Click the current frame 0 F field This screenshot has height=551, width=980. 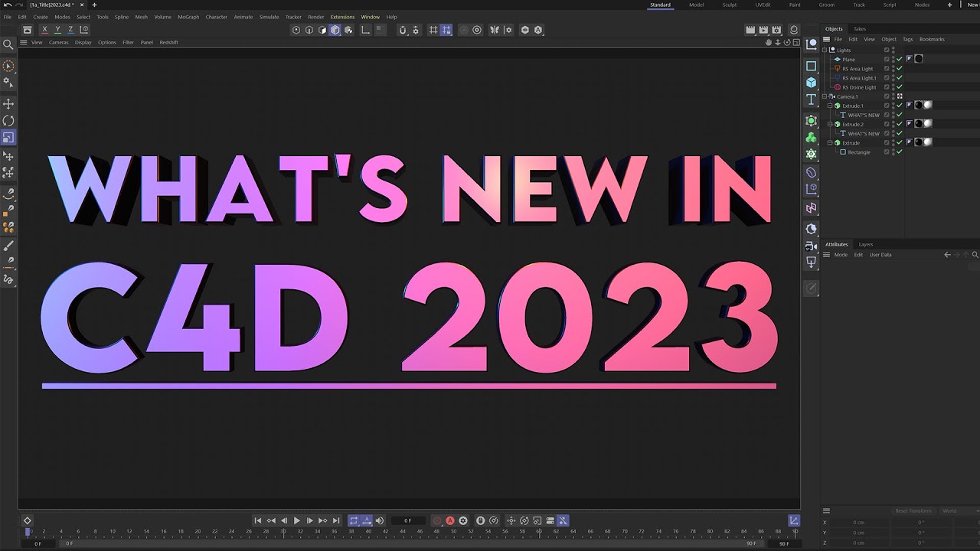pos(408,520)
